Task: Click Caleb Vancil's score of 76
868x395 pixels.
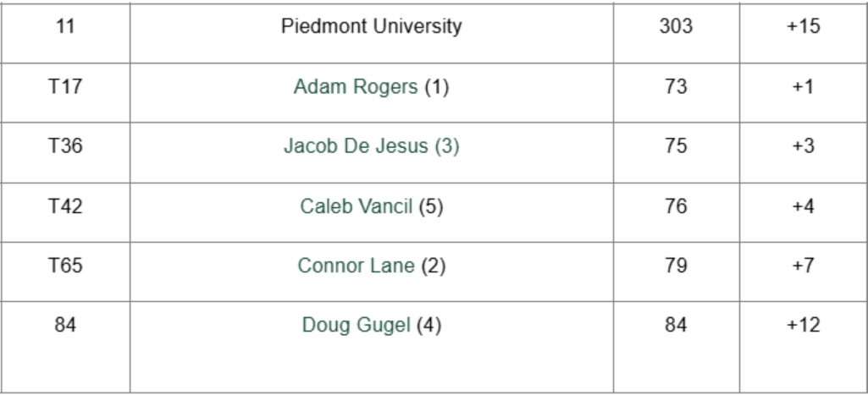Action: pyautogui.click(x=676, y=206)
